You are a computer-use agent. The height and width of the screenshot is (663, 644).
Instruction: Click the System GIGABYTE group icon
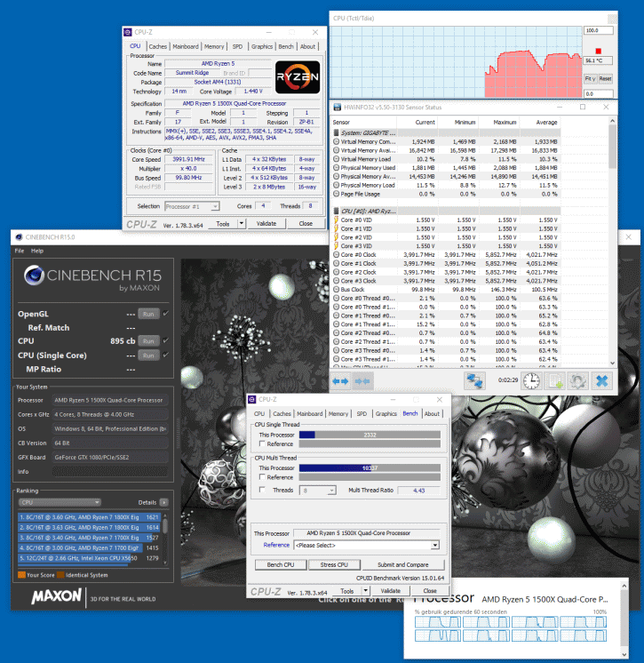tap(337, 132)
